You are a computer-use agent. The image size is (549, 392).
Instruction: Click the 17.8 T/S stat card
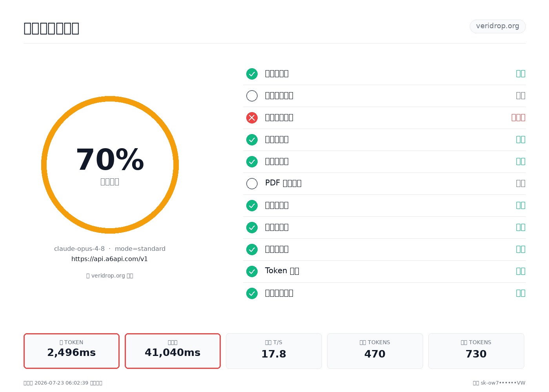click(274, 351)
